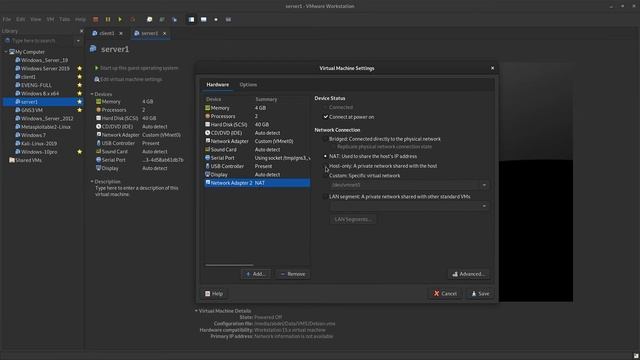Click the Save button

click(480, 293)
